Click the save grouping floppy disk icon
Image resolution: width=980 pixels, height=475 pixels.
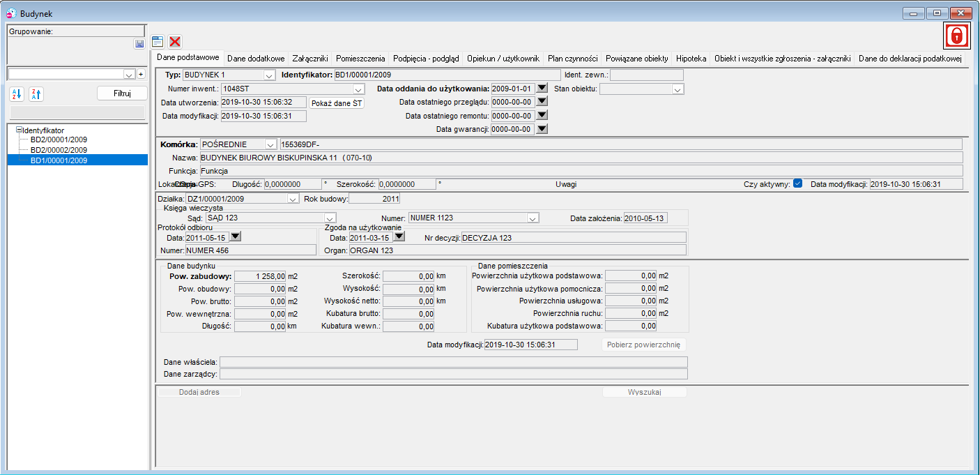coord(139,43)
